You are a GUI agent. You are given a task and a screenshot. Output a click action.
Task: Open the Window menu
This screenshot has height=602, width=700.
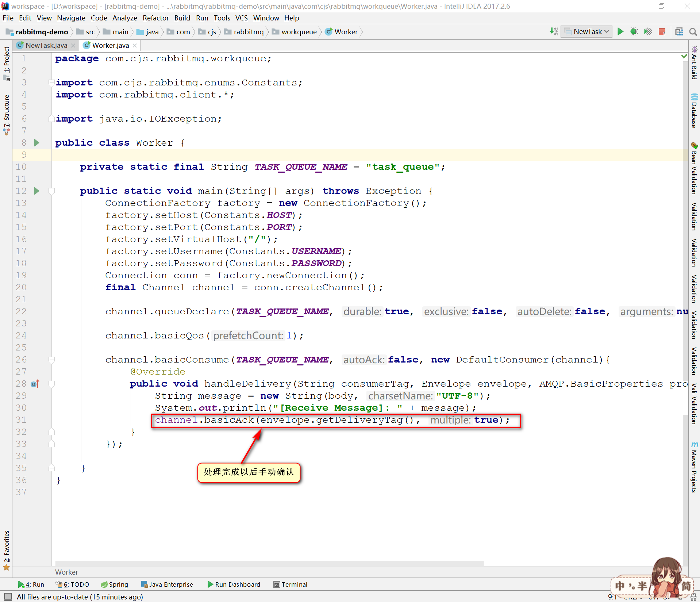point(266,18)
